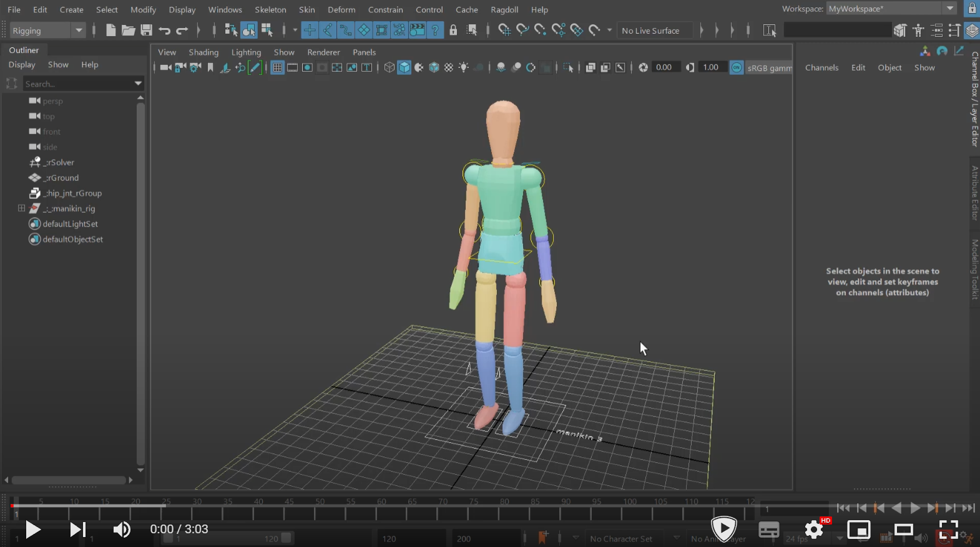Click the wireframe cube shading icon

[390, 67]
